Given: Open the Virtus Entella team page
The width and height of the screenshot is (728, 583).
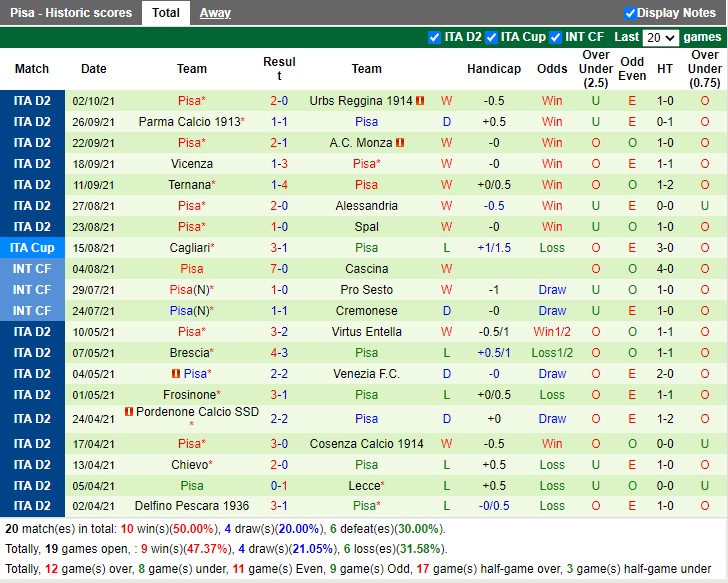Looking at the screenshot, I should click(x=366, y=332).
